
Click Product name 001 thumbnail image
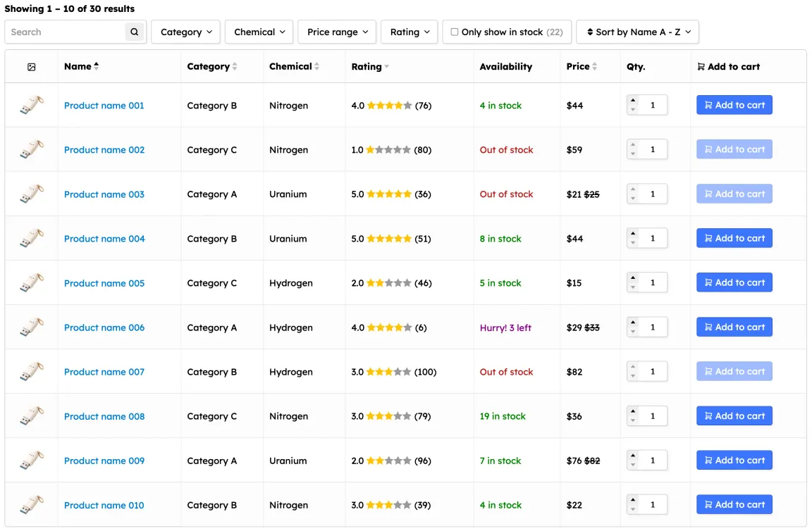pyautogui.click(x=32, y=106)
